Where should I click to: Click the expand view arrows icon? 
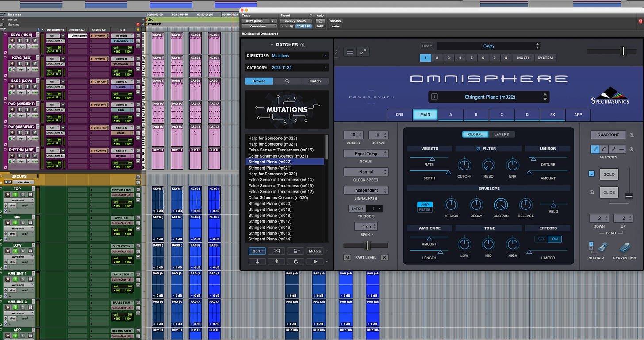tap(363, 52)
